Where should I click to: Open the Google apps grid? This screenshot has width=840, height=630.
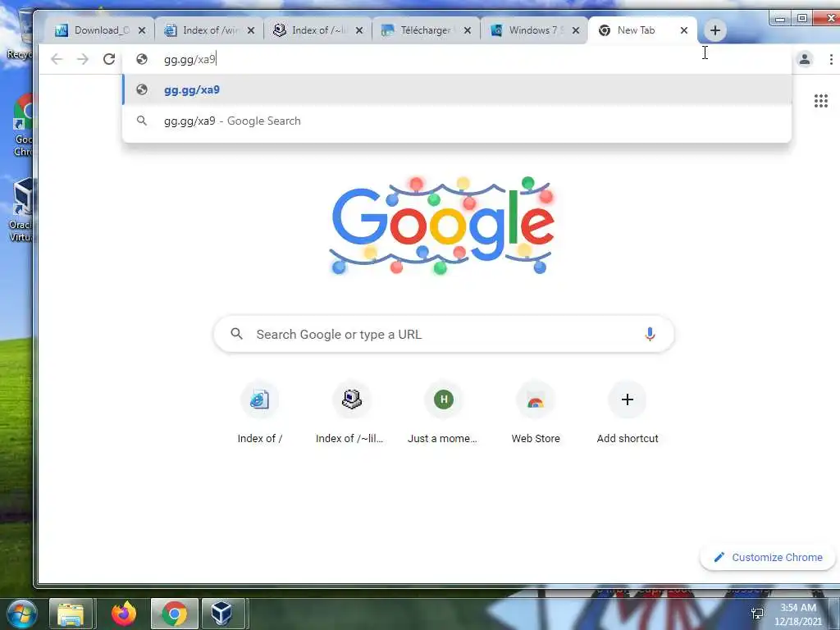click(x=820, y=101)
